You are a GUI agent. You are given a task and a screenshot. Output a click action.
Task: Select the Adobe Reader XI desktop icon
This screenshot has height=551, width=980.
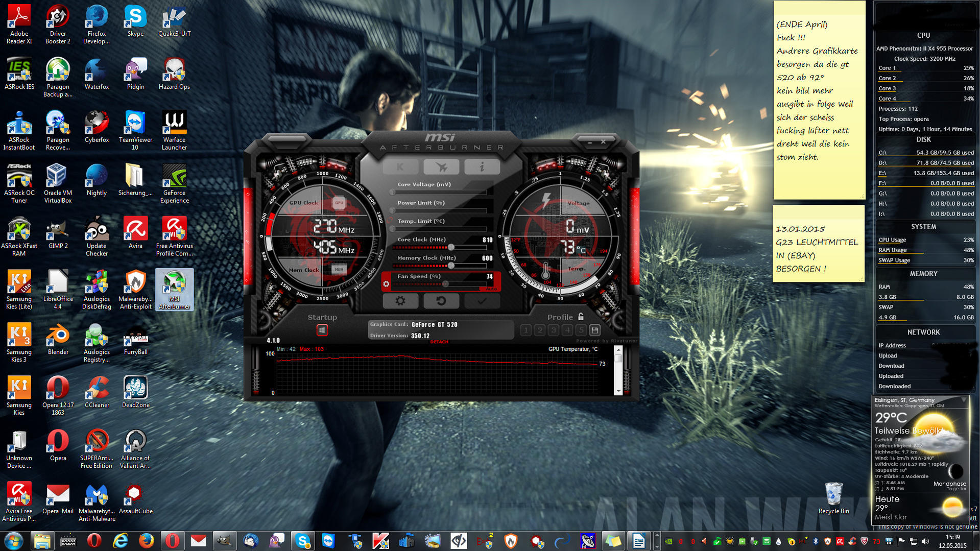pyautogui.click(x=19, y=23)
